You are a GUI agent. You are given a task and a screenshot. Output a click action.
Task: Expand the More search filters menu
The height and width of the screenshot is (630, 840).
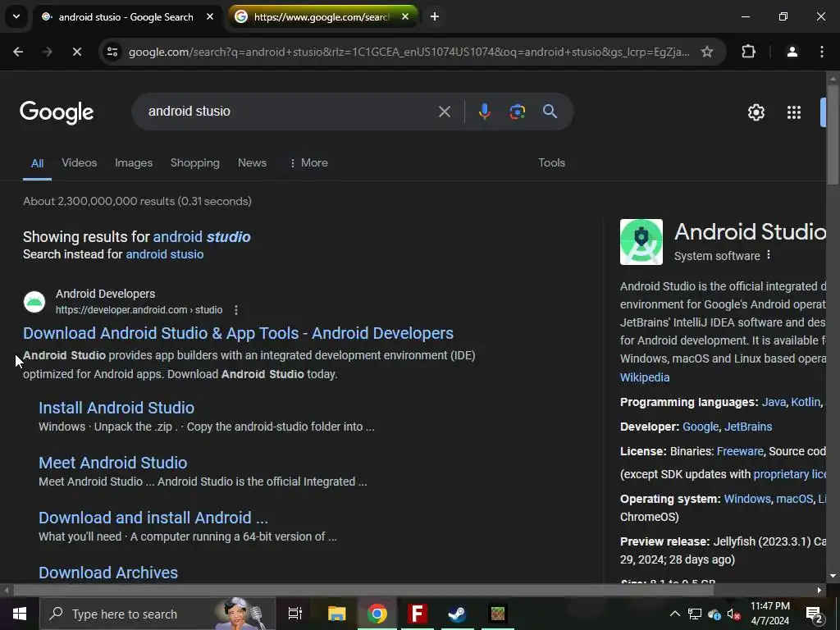click(x=308, y=163)
